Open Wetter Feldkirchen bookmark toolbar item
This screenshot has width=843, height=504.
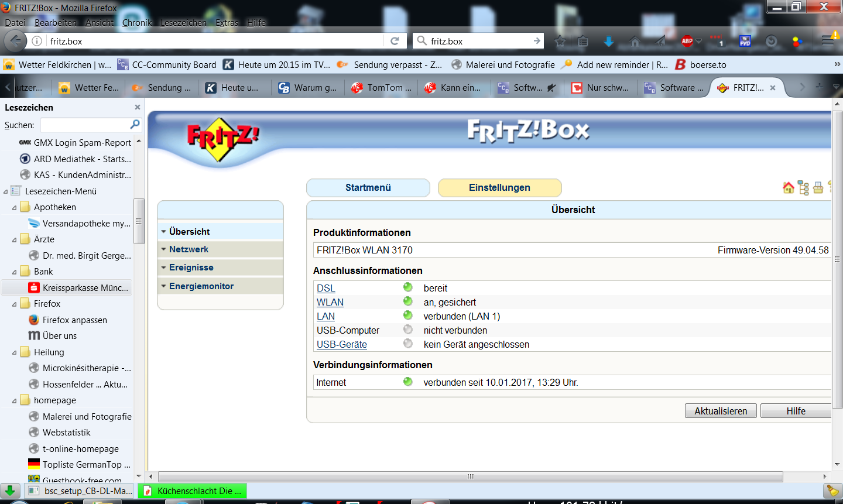[x=57, y=64]
